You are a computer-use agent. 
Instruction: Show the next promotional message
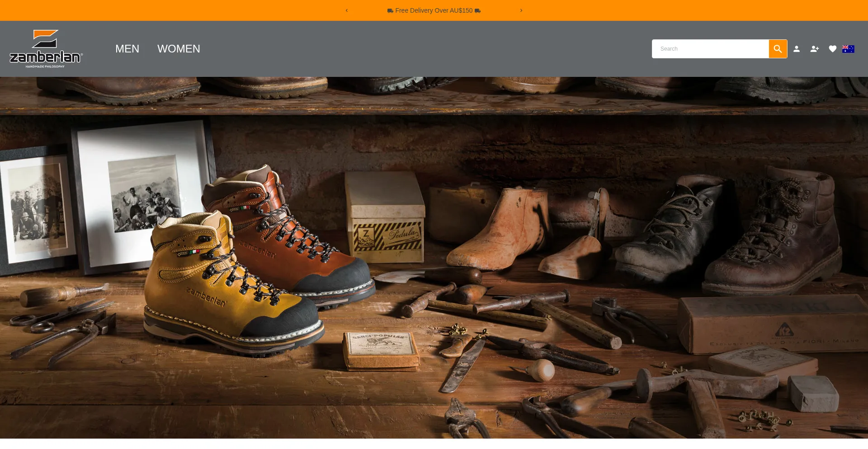tap(521, 10)
